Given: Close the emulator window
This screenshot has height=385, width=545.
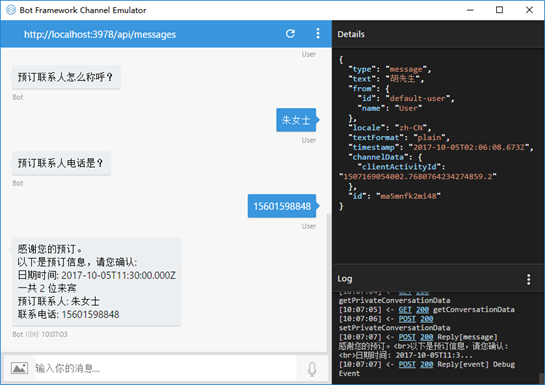Looking at the screenshot, I should point(529,10).
